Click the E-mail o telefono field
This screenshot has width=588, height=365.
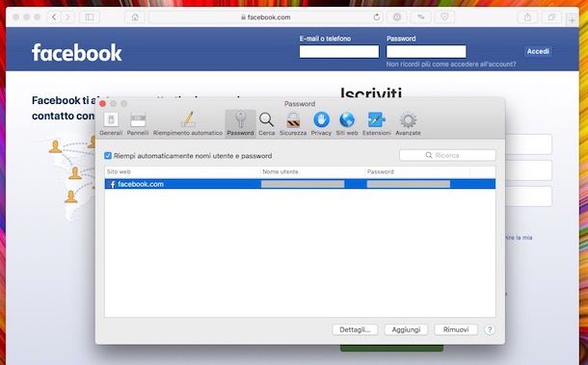339,51
